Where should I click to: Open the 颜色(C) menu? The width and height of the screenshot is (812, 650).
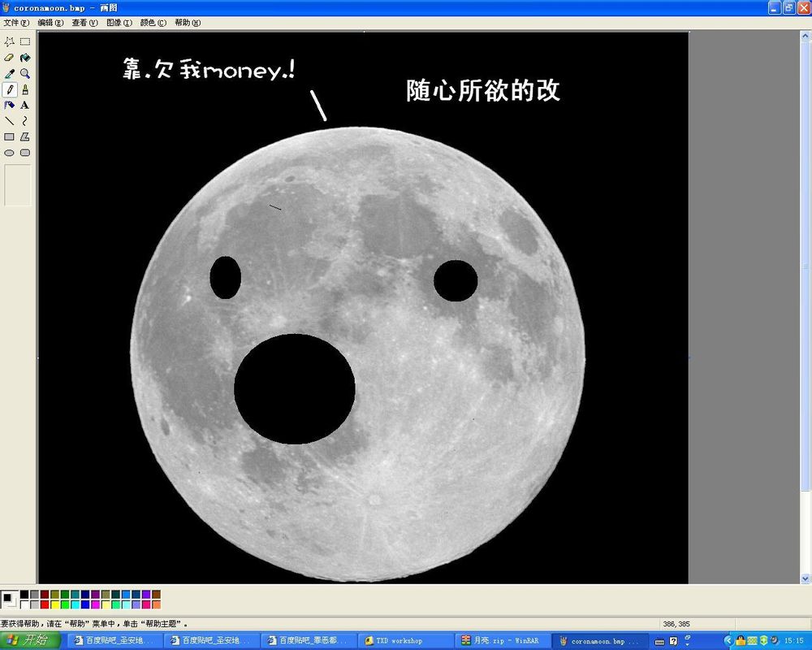pyautogui.click(x=153, y=23)
